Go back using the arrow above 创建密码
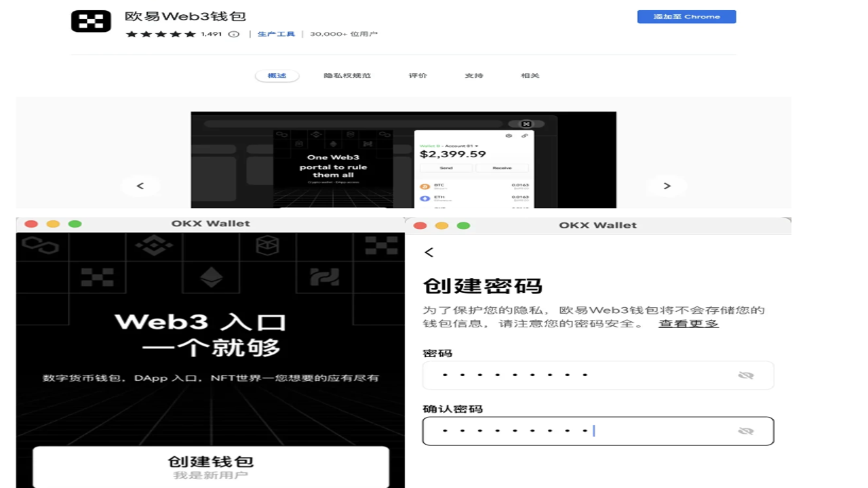The image size is (868, 488). (429, 252)
